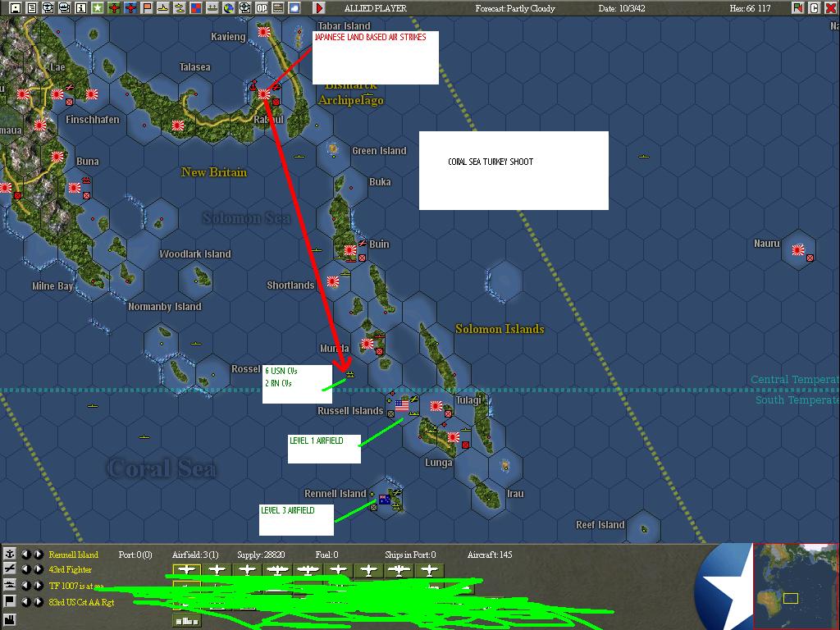Click the red plane on green background icon

coord(113,7)
